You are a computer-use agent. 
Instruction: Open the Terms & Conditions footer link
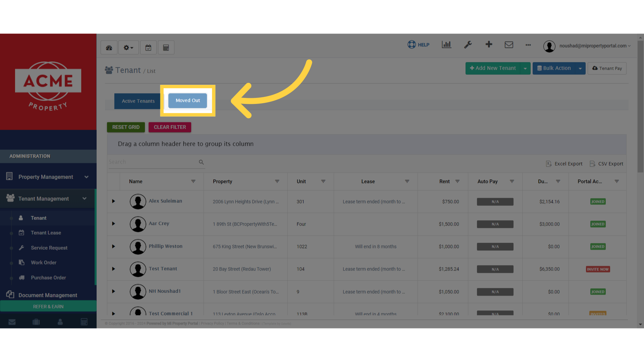tap(243, 324)
